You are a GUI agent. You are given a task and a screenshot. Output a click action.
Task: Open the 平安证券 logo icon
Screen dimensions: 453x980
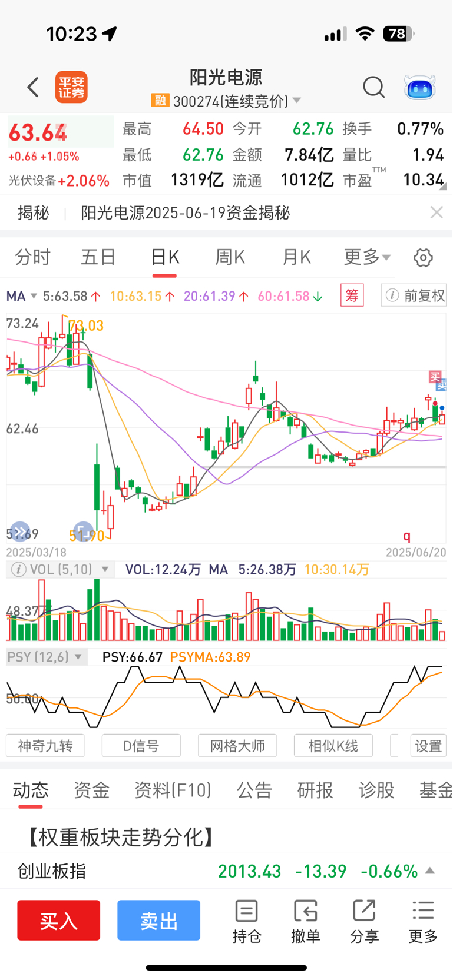[x=71, y=87]
